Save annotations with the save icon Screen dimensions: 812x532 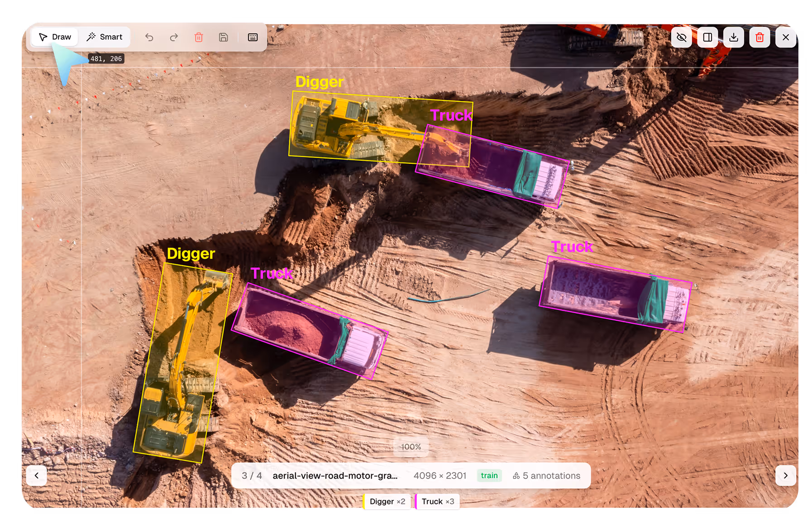point(224,38)
